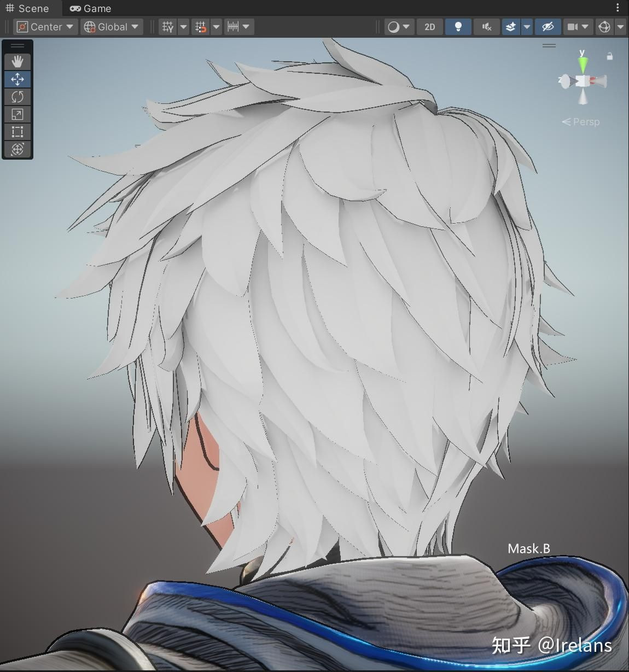The height and width of the screenshot is (672, 629).
Task: Toggle hidden objects visibility eye icon
Action: (548, 27)
